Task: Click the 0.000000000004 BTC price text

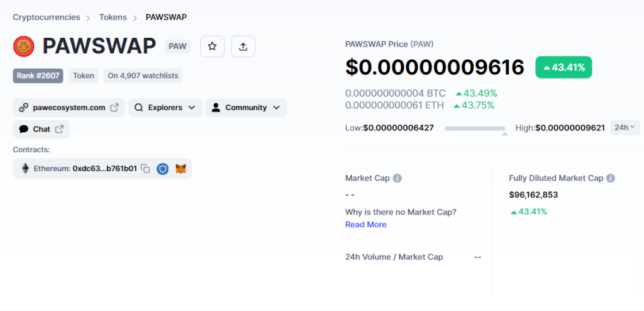Action: point(395,93)
